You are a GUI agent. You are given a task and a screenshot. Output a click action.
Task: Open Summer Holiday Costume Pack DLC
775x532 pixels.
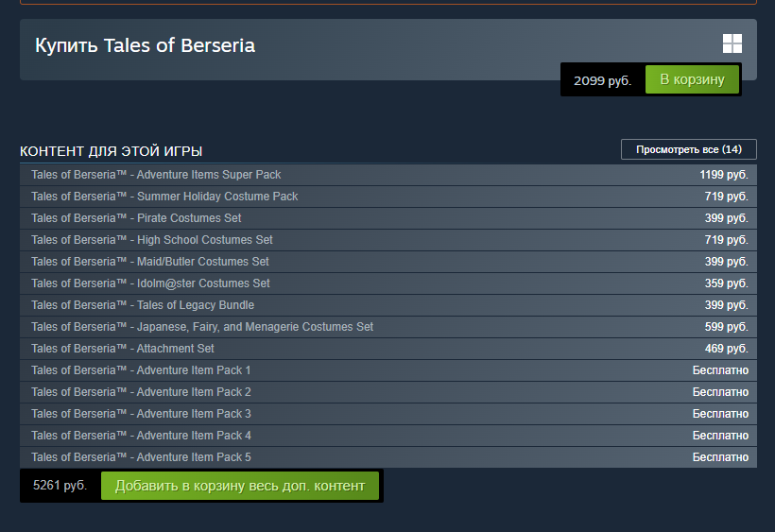tap(164, 197)
